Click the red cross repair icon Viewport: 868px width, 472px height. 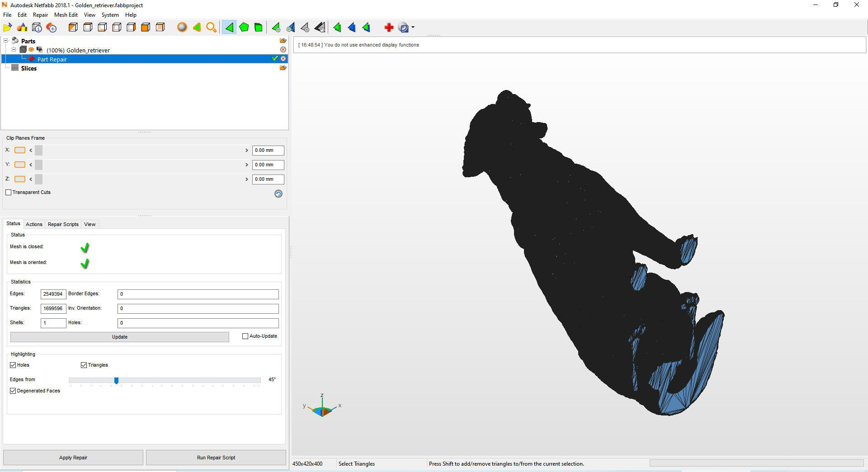tap(388, 28)
